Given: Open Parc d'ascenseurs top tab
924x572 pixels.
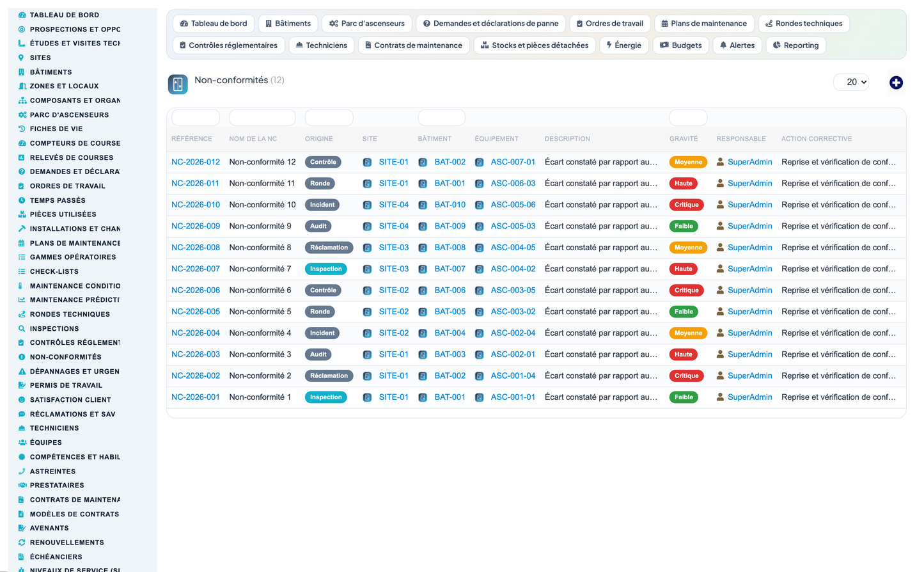Looking at the screenshot, I should click(367, 24).
